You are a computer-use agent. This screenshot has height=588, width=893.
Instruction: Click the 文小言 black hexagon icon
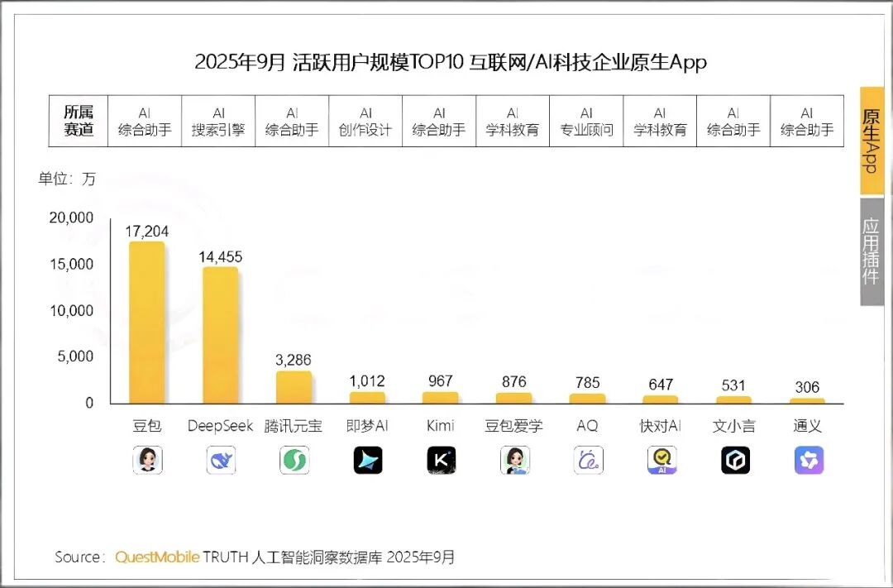(x=733, y=460)
